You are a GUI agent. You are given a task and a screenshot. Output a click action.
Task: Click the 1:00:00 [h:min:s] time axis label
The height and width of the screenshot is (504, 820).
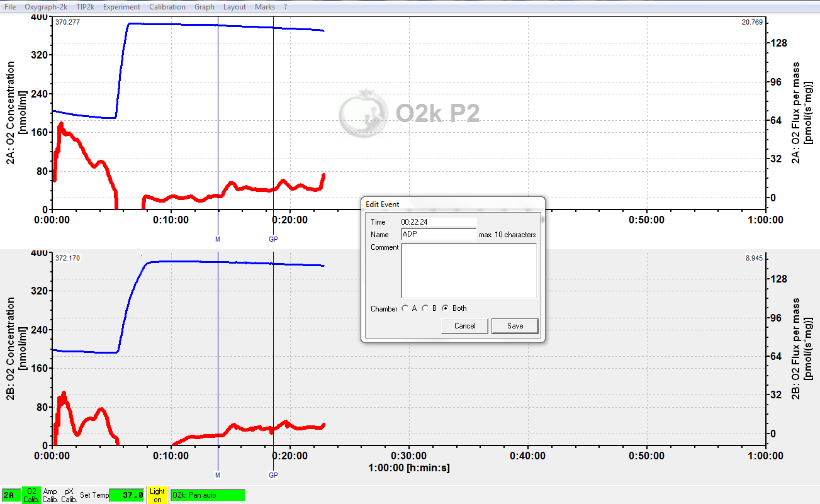coord(409,468)
